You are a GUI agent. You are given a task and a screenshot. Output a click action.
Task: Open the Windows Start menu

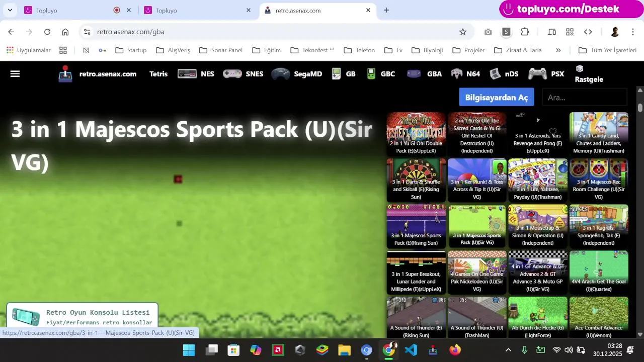pos(189,350)
